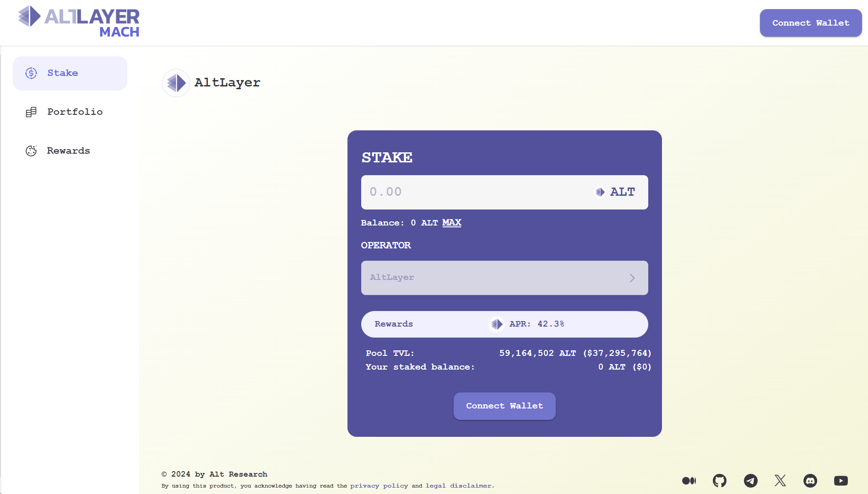Screen dimensions: 868x494
Task: Click the Rewards cookie icon
Action: (31, 151)
